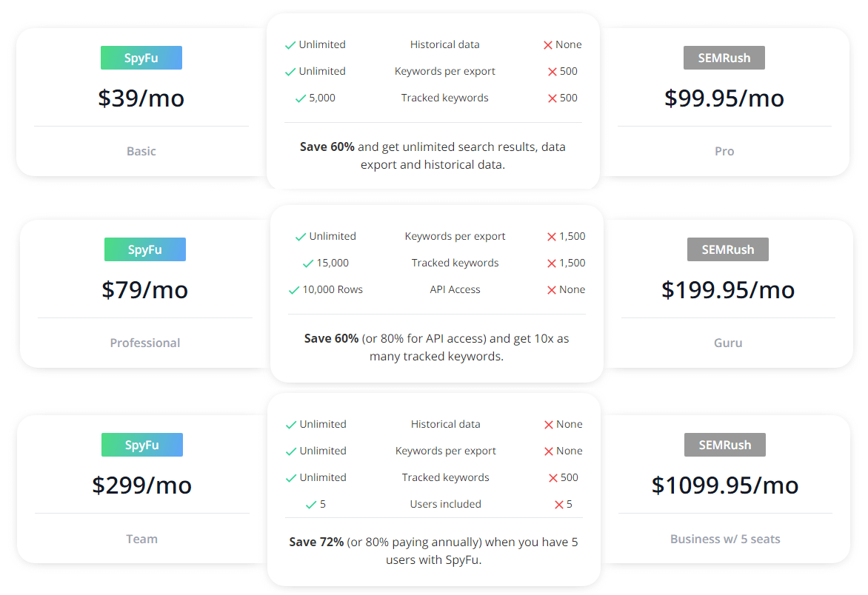This screenshot has height=595, width=868.
Task: Click the SpyFu badge on Professional plan
Action: pos(145,249)
